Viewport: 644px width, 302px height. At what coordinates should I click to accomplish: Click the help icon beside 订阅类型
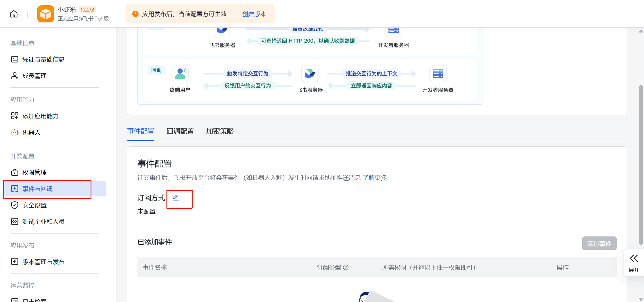[x=346, y=267]
